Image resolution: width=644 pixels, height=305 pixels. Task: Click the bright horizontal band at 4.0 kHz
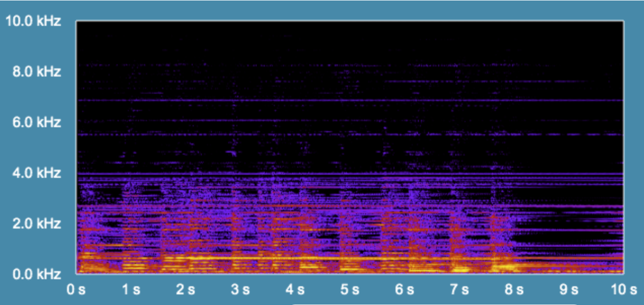point(350,174)
